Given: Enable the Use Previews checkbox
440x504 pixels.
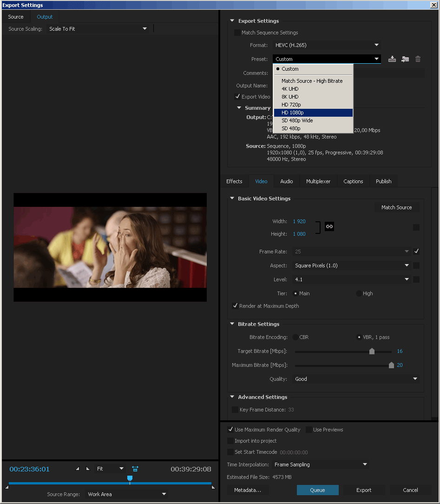Looking at the screenshot, I should point(309,430).
